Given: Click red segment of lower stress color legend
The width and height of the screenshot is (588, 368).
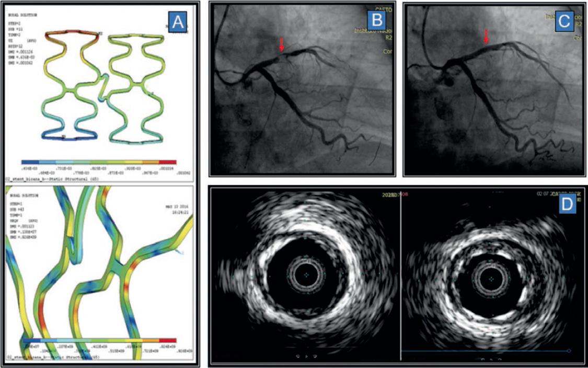Looking at the screenshot, I should [167, 340].
